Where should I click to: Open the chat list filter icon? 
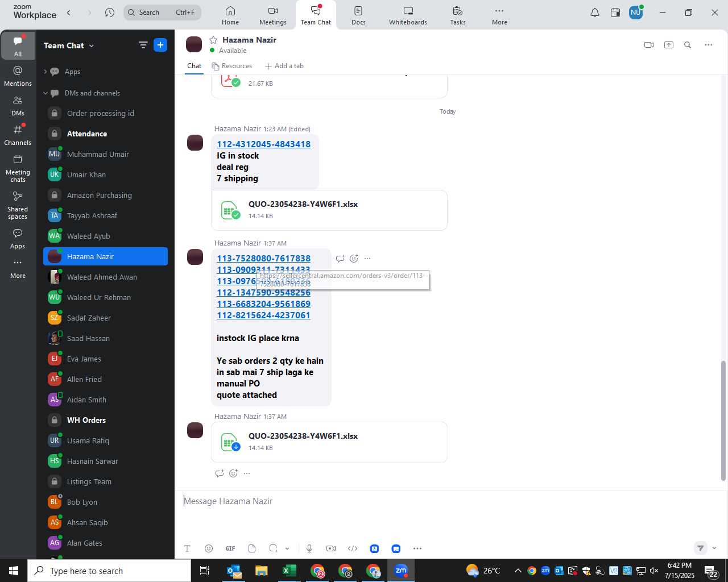coord(143,45)
